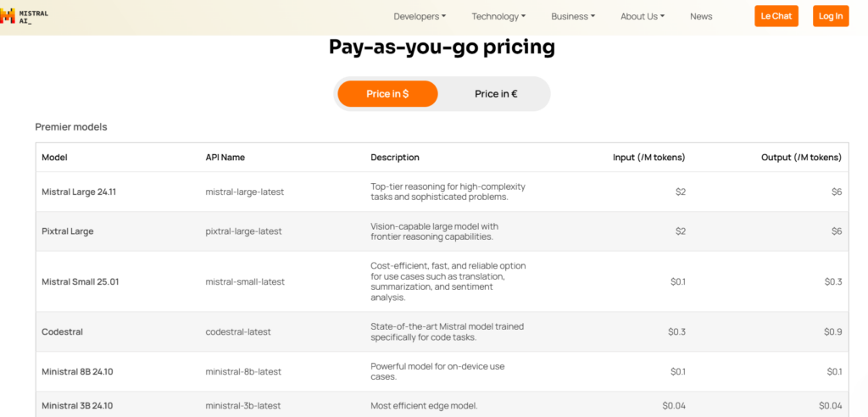Image resolution: width=868 pixels, height=417 pixels.
Task: Open Le Chat button
Action: point(776,16)
